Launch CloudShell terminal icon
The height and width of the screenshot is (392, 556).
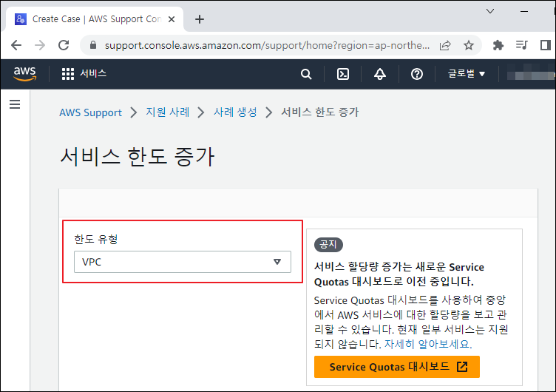tap(343, 74)
